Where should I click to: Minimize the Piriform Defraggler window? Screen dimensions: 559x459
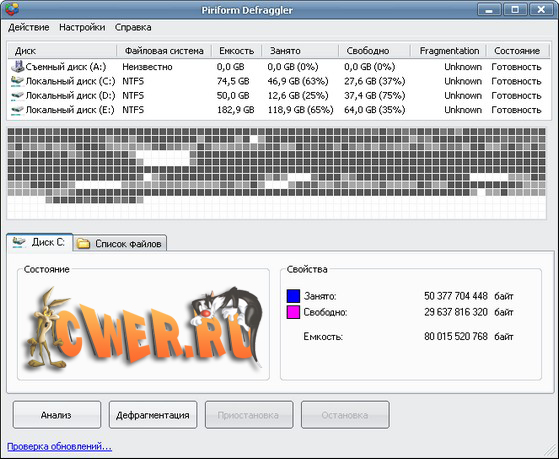pyautogui.click(x=489, y=10)
